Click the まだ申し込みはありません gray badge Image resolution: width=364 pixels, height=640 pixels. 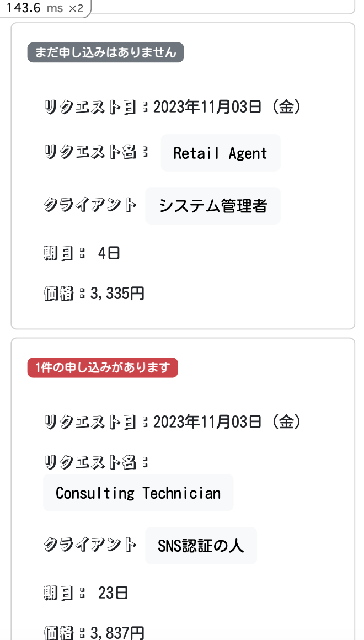tap(105, 52)
